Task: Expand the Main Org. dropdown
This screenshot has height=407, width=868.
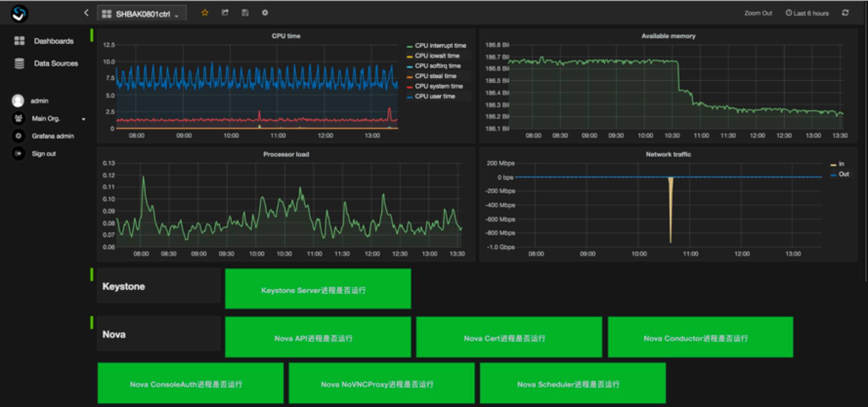Action: pyautogui.click(x=83, y=119)
